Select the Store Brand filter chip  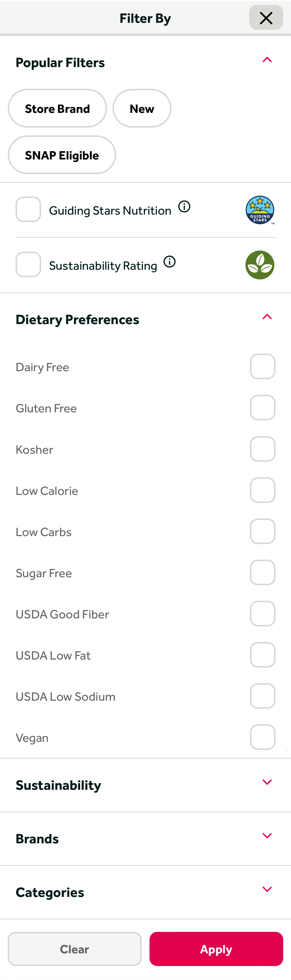57,108
